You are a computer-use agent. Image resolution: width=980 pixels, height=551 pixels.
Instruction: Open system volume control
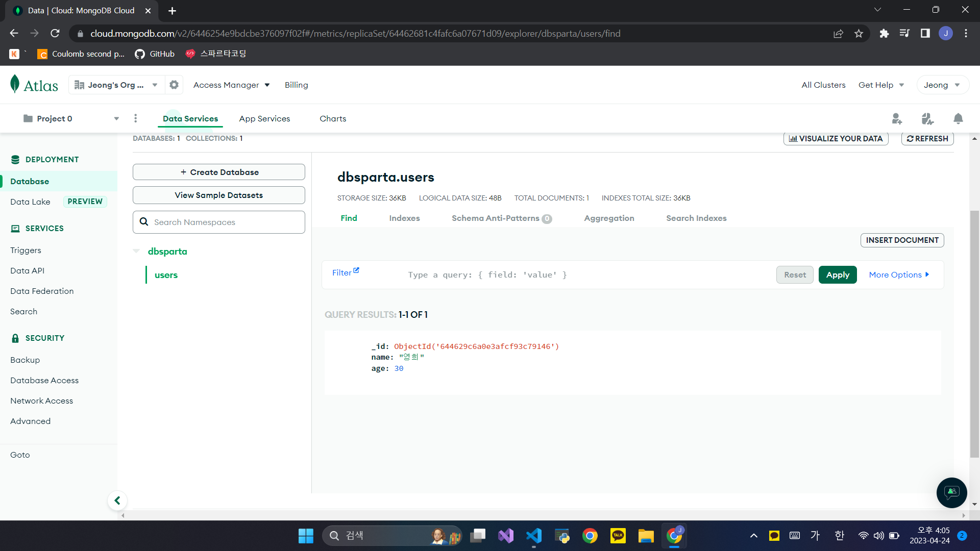[878, 536]
